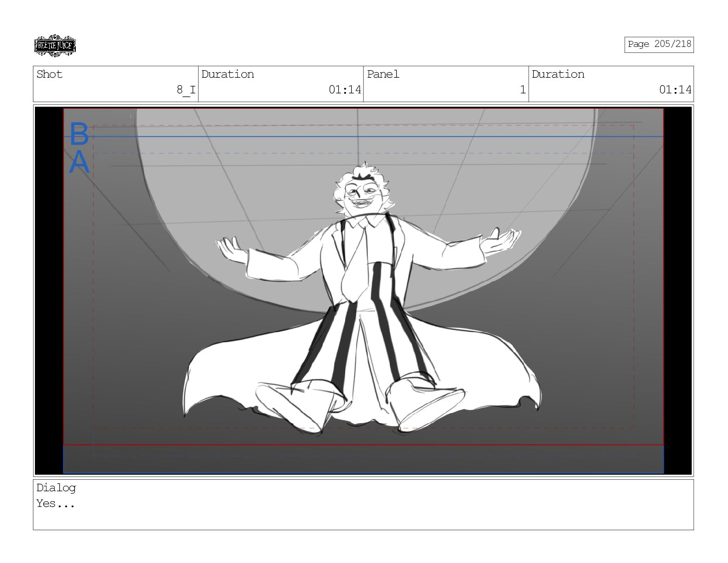Click the first Duration 01:14 value
Screen dimensions: 728x563
[344, 90]
